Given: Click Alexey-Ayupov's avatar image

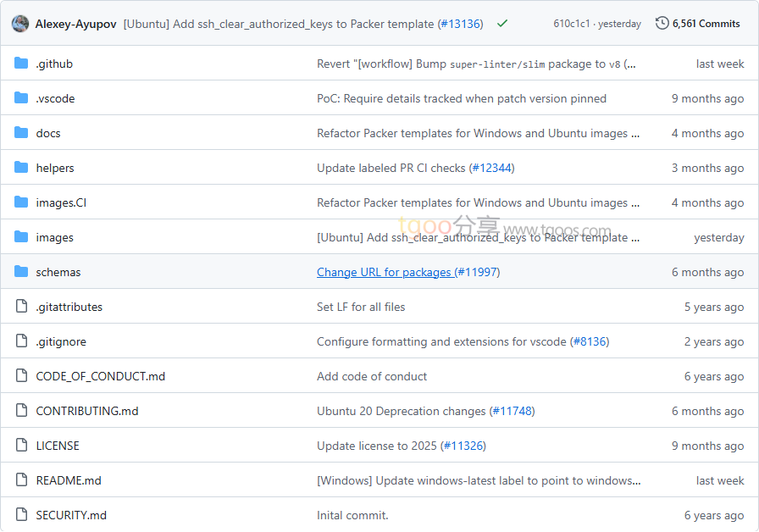Looking at the screenshot, I should point(20,24).
